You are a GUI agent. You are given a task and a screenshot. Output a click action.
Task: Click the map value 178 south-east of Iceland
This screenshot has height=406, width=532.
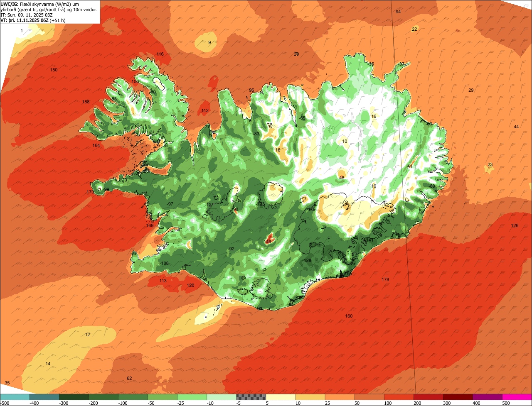click(x=385, y=280)
